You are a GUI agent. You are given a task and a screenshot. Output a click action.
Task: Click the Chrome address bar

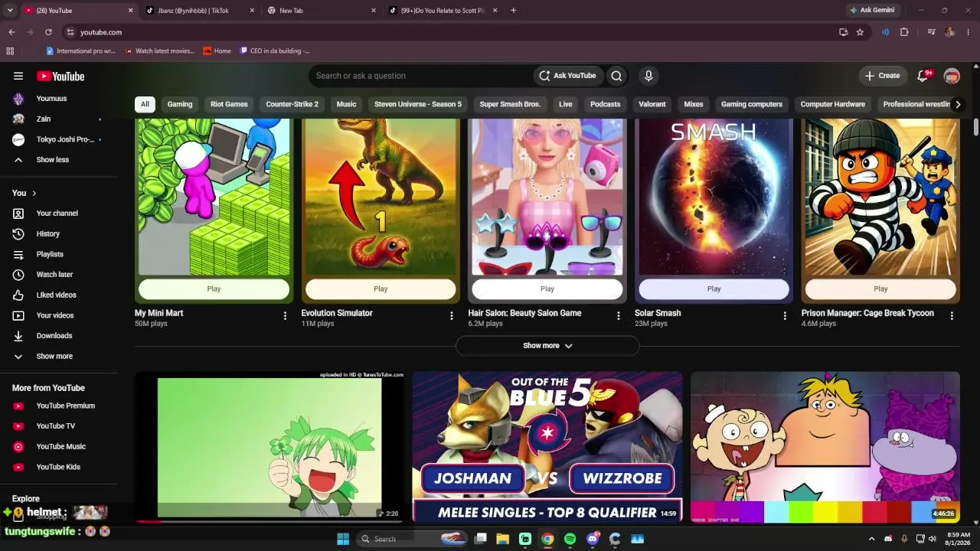pos(452,32)
